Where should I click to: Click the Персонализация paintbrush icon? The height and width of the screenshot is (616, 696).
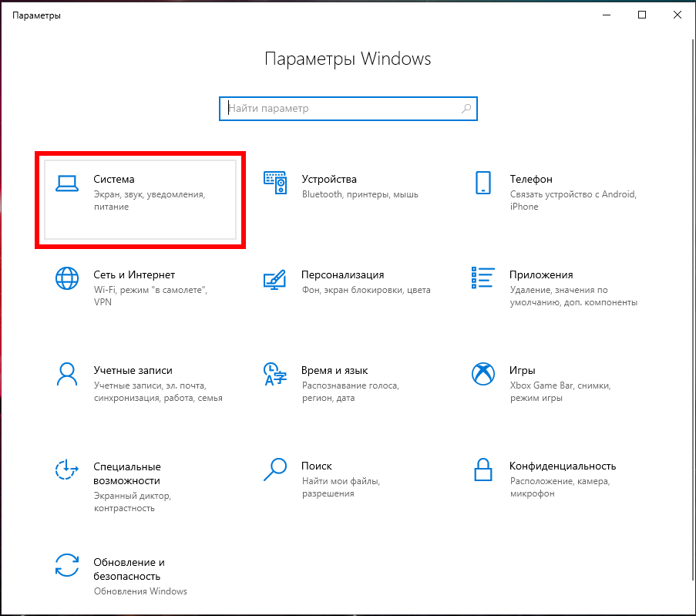point(275,278)
